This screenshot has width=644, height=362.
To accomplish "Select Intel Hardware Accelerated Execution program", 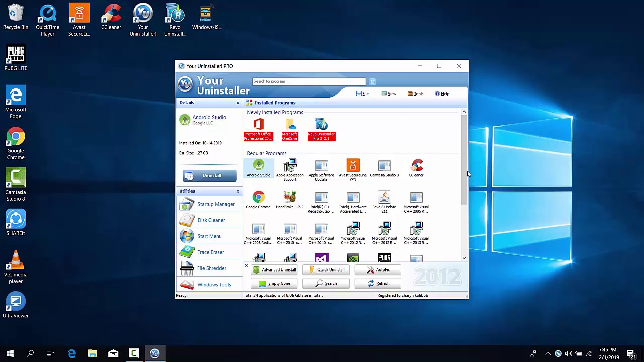I will tap(353, 202).
